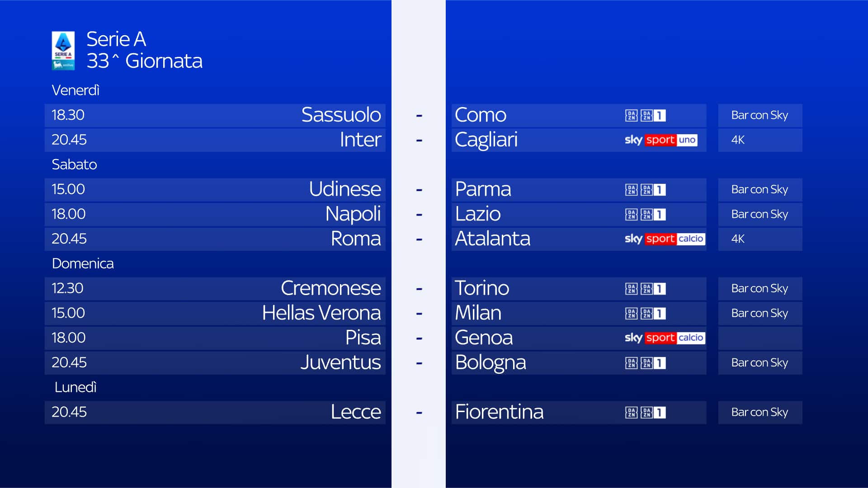Click the Juventus team name
The image size is (868, 488).
pos(340,362)
